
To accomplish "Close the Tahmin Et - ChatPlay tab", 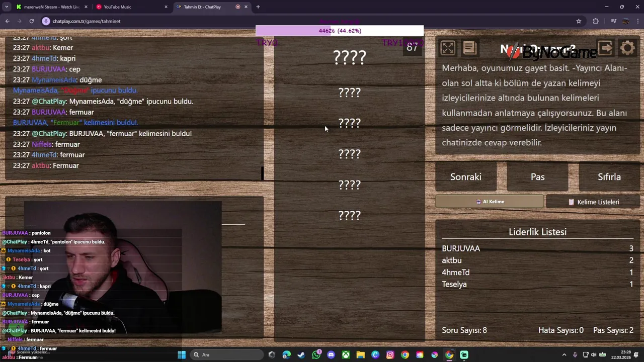I will point(246,7).
